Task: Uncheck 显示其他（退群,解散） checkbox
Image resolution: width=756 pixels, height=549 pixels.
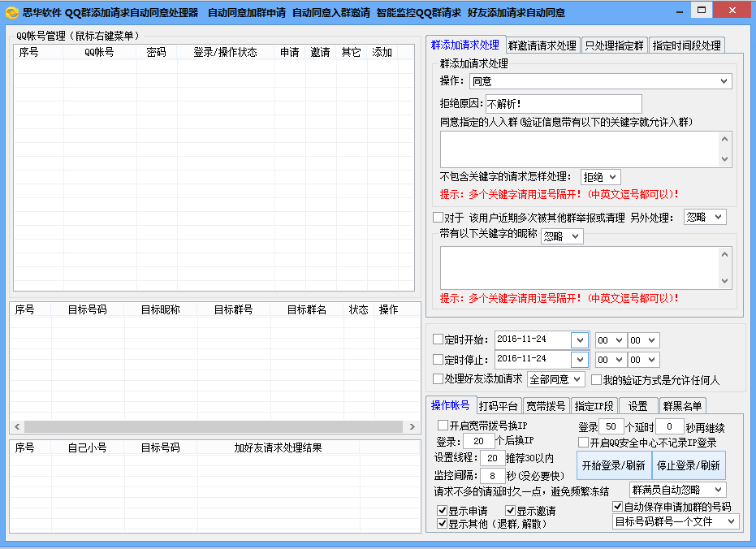Action: pyautogui.click(x=442, y=523)
